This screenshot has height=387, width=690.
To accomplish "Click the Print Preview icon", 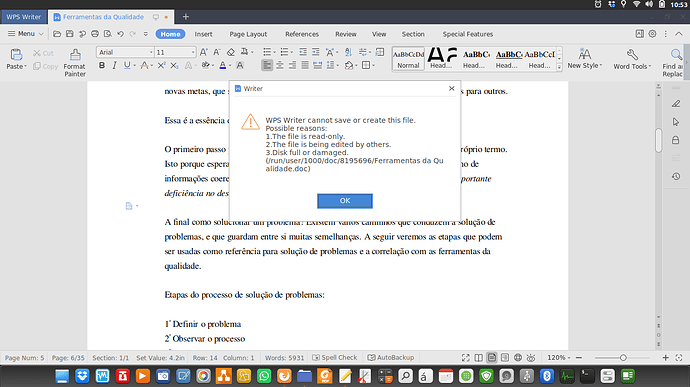I will click(107, 34).
